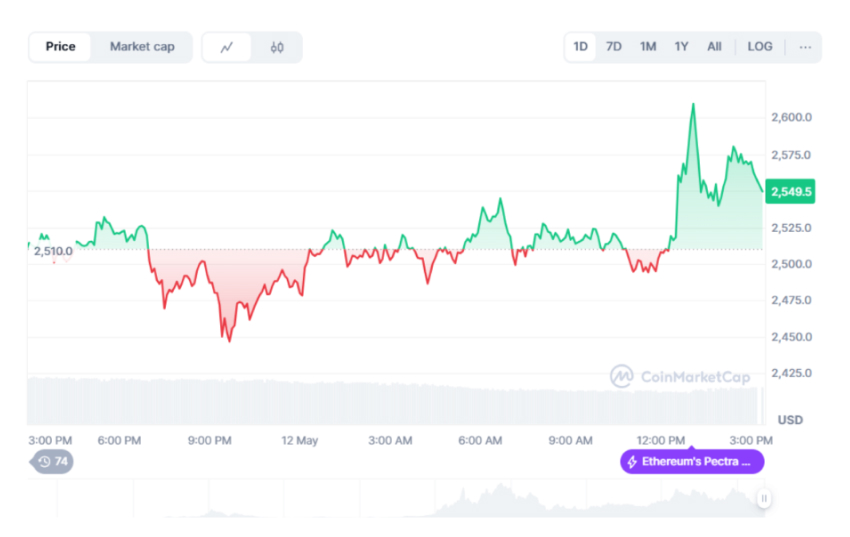Click the 3:00 AM time label
This screenshot has height=537, width=850.
pos(390,441)
